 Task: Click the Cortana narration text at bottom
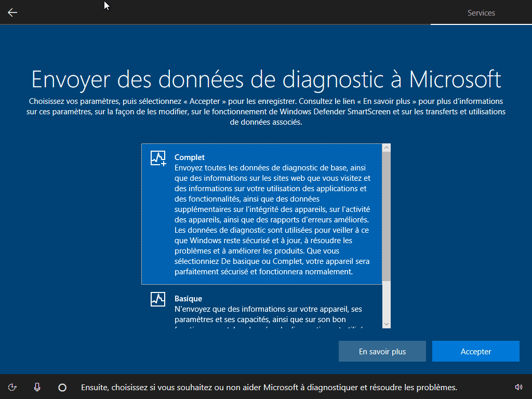269,388
